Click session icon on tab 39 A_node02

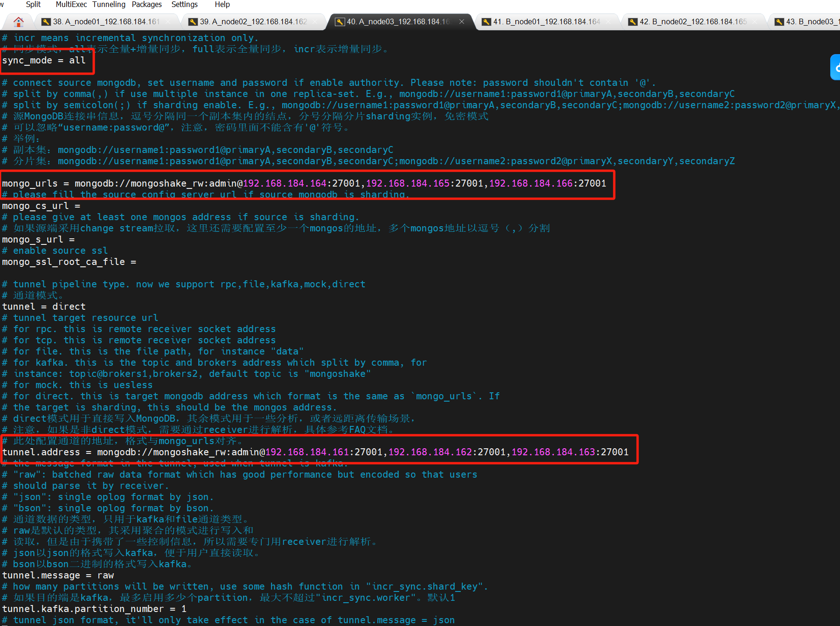(193, 22)
